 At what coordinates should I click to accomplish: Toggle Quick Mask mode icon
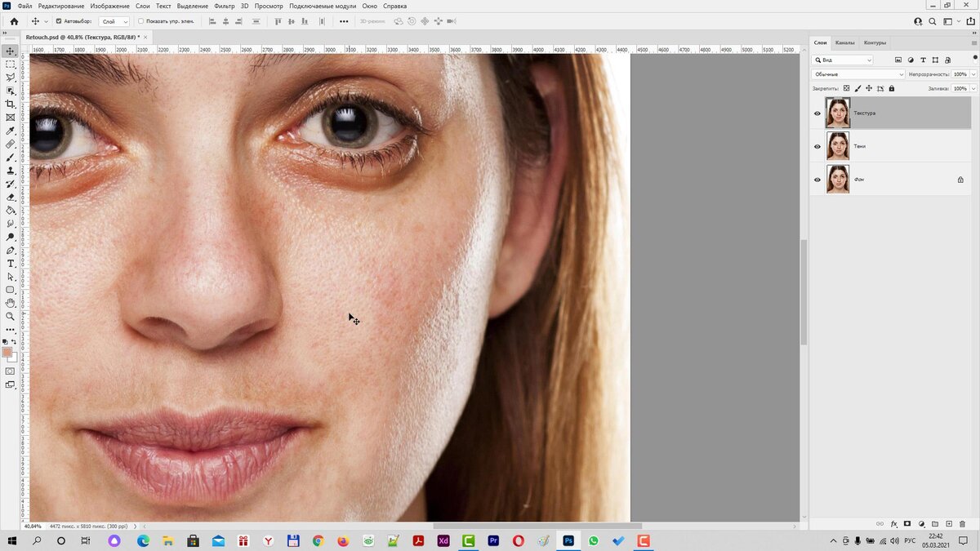pos(11,371)
